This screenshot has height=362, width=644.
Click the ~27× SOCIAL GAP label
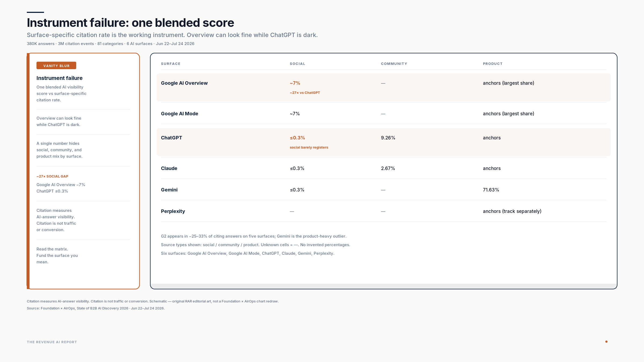(52, 176)
